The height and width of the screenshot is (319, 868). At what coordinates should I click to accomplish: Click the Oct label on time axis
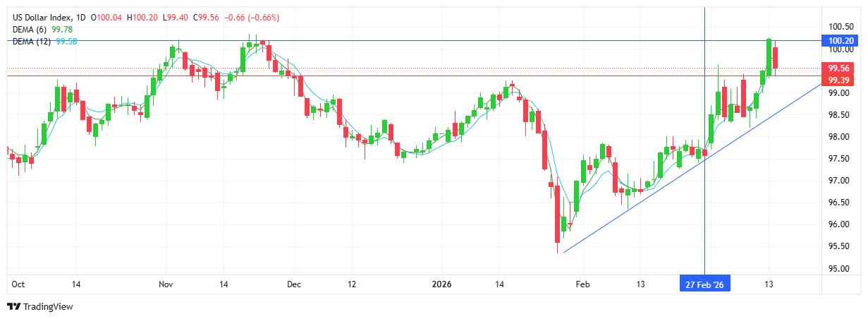pyautogui.click(x=18, y=285)
